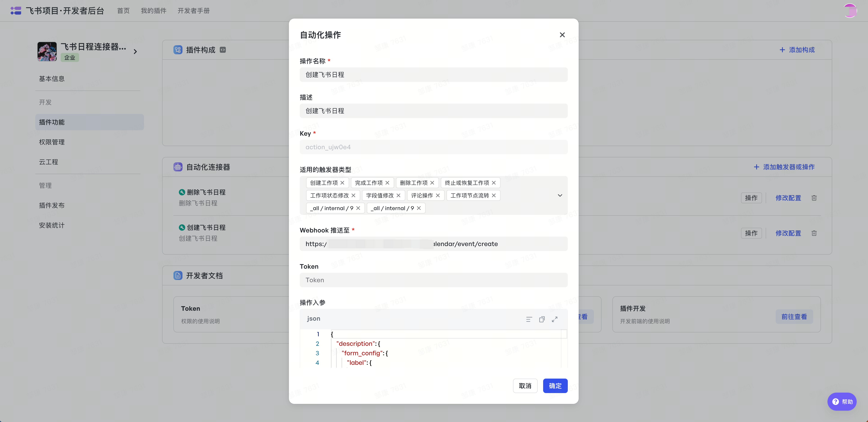868x422 pixels.
Task: Remove the 工作项状态修改 trigger tag
Action: coord(353,196)
